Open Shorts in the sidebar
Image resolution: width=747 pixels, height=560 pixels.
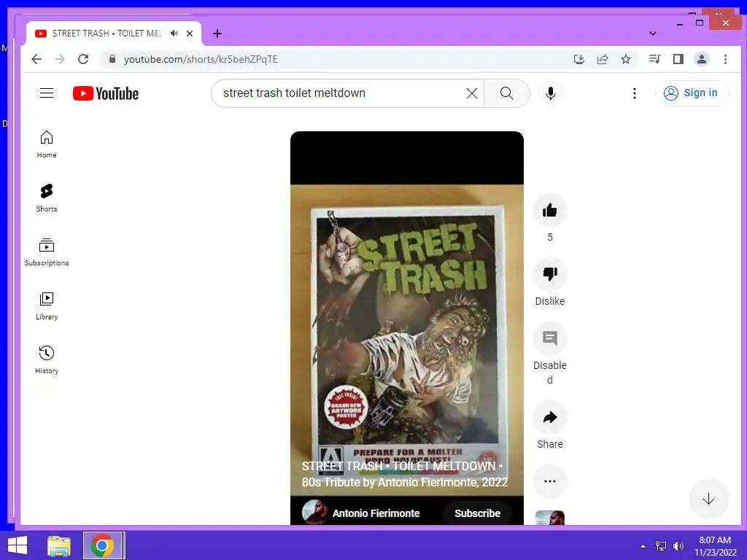[47, 198]
